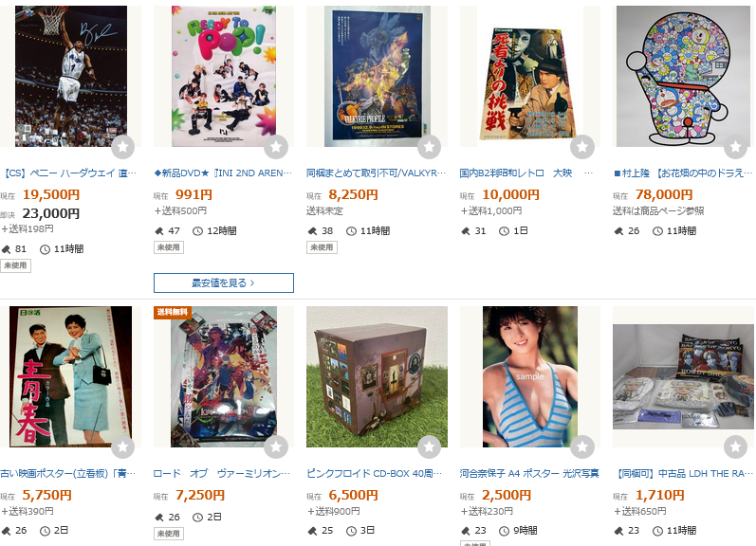Favorite the 死者よりの挑戦 movie poster

(582, 147)
